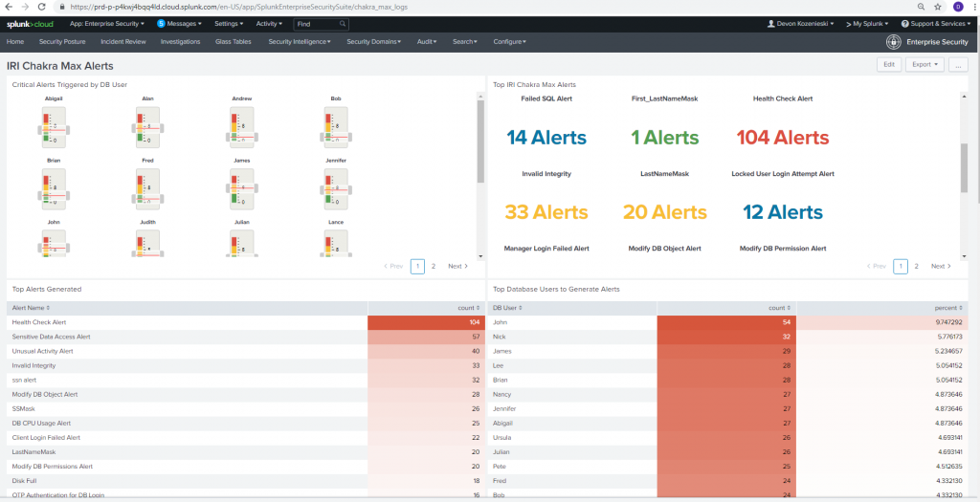Open Alan's filler gauge
The image size is (980, 502).
(147, 127)
